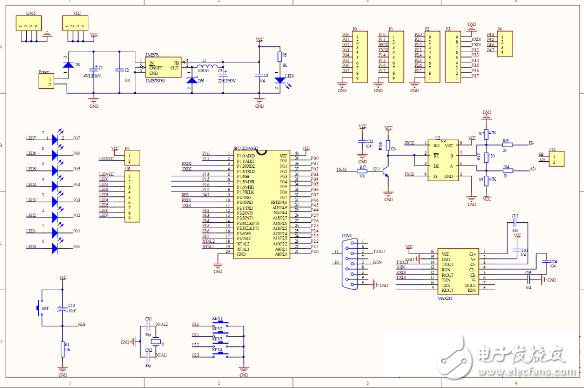Click the nine-pin LED signal header

click(x=132, y=196)
